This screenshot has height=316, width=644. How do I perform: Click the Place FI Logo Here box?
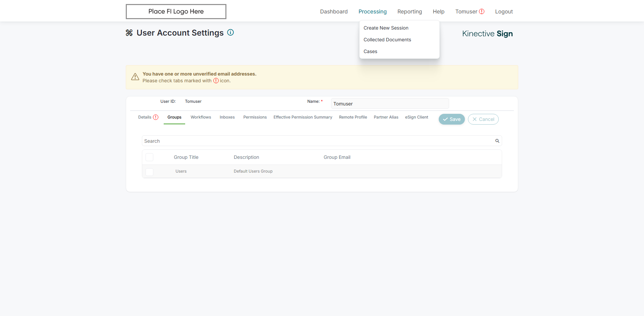[x=176, y=11]
